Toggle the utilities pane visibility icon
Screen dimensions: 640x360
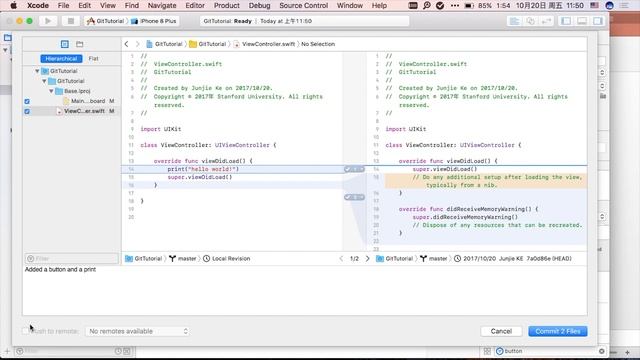coord(598,21)
